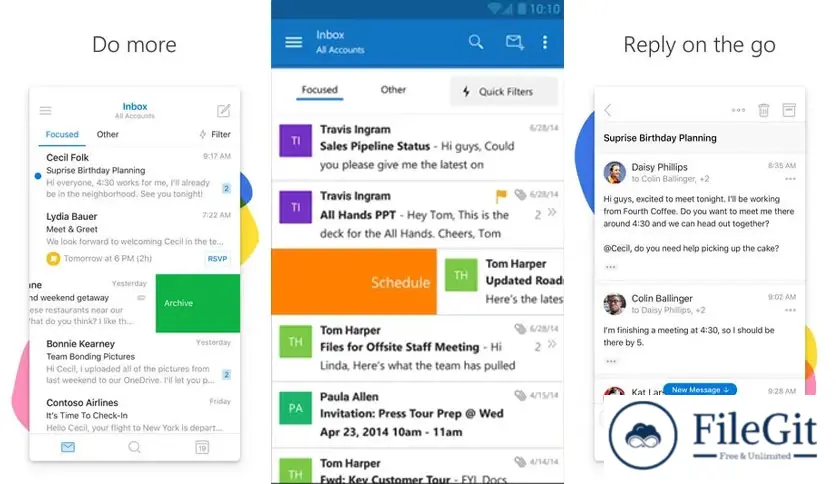Open Inbox All Accounts title in blue header

point(340,42)
